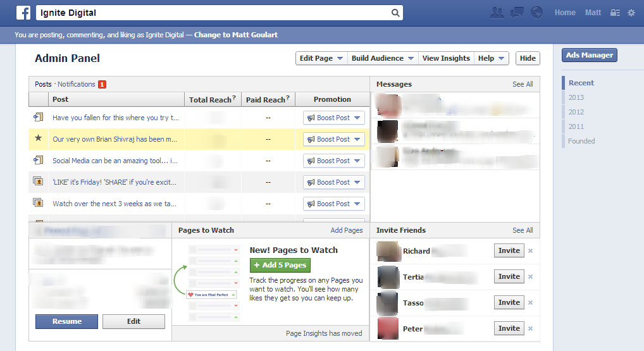Click the star icon on highlighted post
Image resolution: width=644 pixels, height=351 pixels.
click(38, 139)
